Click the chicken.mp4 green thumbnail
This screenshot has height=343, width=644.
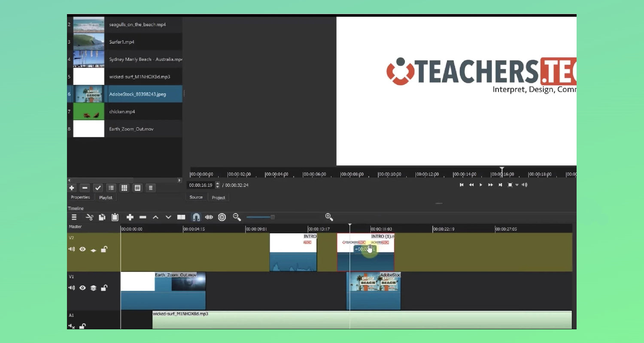point(89,111)
